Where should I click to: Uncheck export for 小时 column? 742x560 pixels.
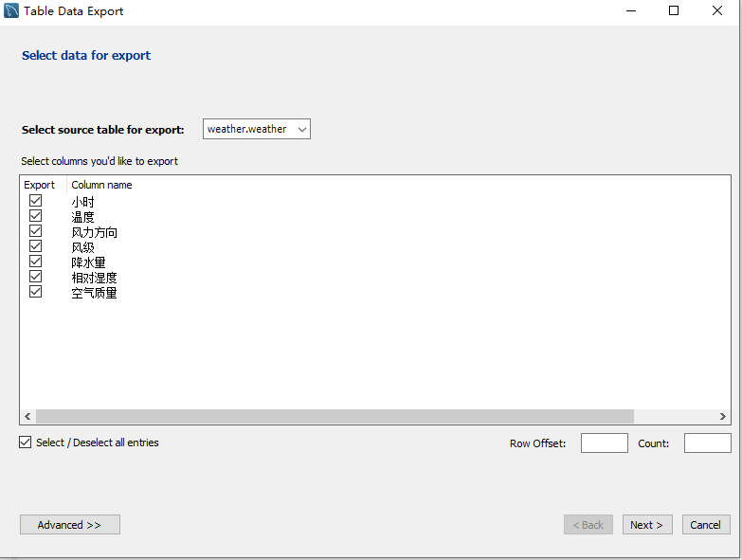point(36,201)
